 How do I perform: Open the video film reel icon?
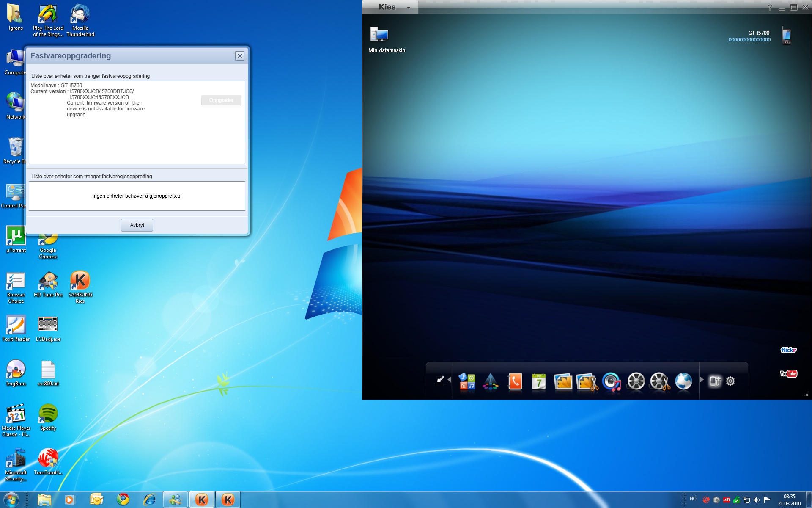pyautogui.click(x=636, y=381)
